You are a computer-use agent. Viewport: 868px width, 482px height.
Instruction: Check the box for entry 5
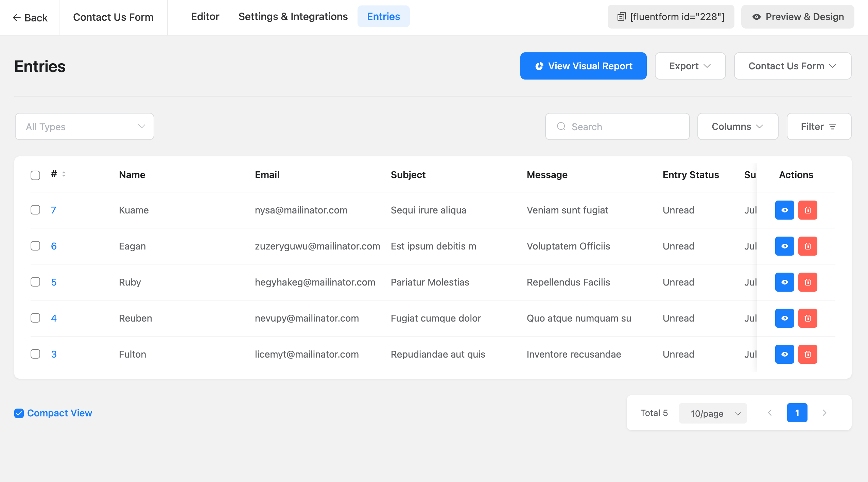tap(35, 282)
